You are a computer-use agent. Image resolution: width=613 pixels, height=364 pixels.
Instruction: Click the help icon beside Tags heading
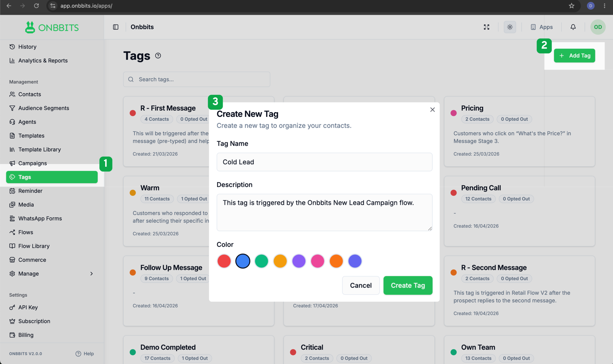pyautogui.click(x=158, y=56)
